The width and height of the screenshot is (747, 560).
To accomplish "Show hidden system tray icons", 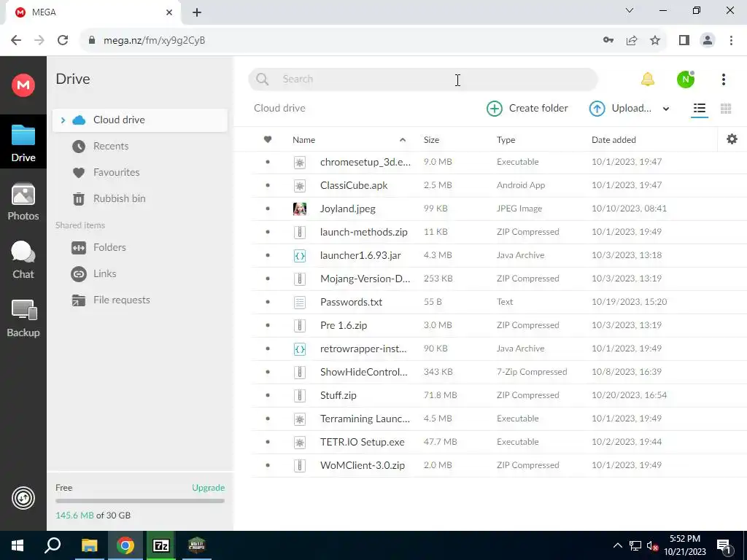I will pyautogui.click(x=617, y=545).
